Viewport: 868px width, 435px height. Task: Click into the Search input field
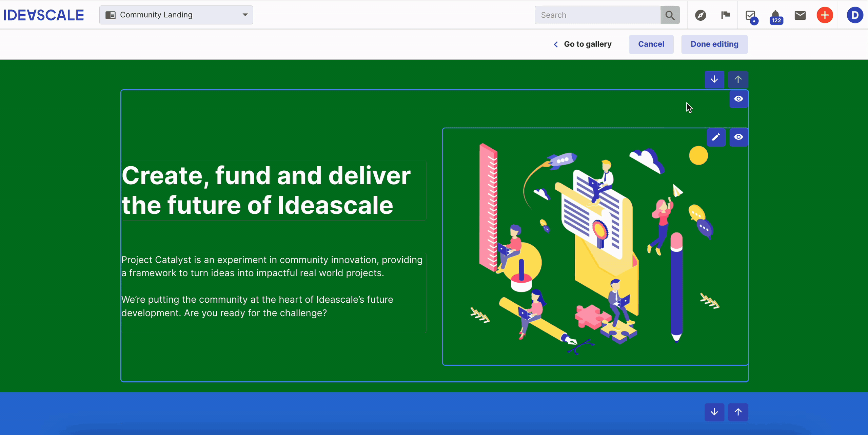click(x=597, y=15)
